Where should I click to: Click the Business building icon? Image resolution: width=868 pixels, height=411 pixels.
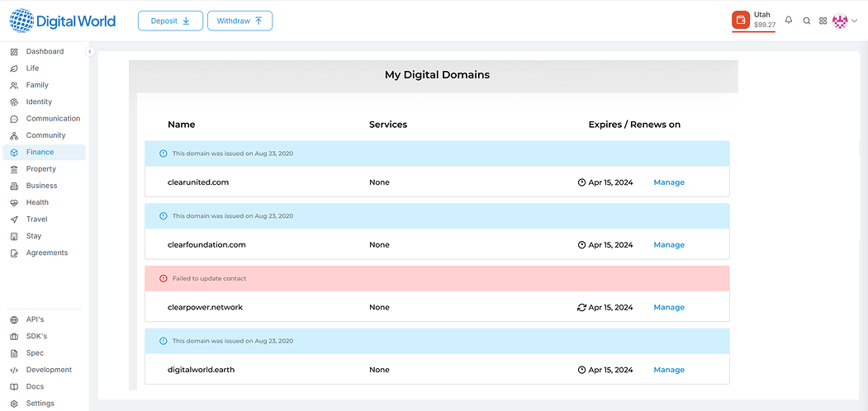tap(14, 186)
